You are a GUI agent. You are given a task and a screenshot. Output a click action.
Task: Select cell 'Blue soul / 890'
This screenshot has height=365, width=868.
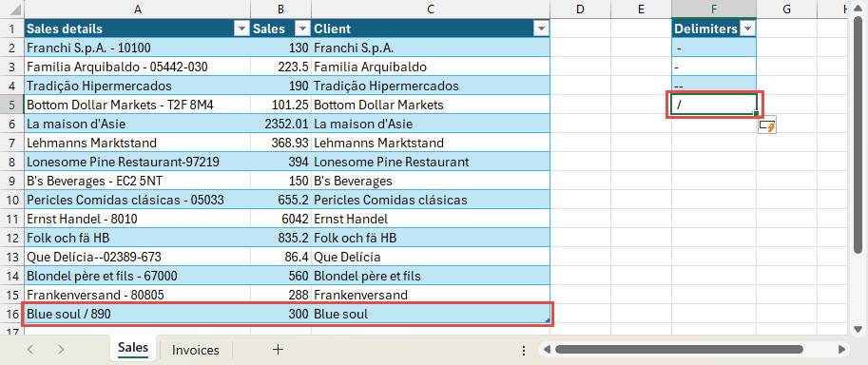(137, 314)
